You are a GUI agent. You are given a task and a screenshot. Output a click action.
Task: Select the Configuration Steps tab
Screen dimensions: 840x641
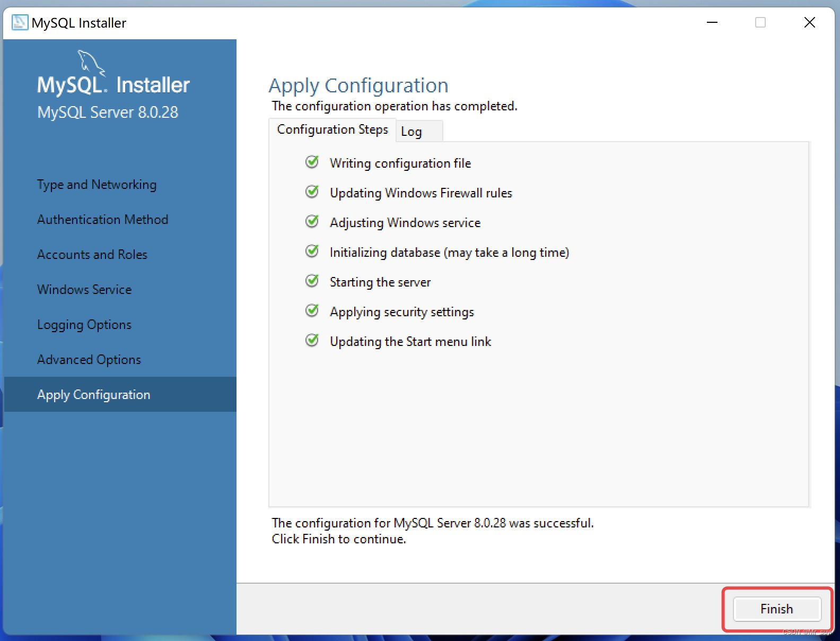point(332,129)
